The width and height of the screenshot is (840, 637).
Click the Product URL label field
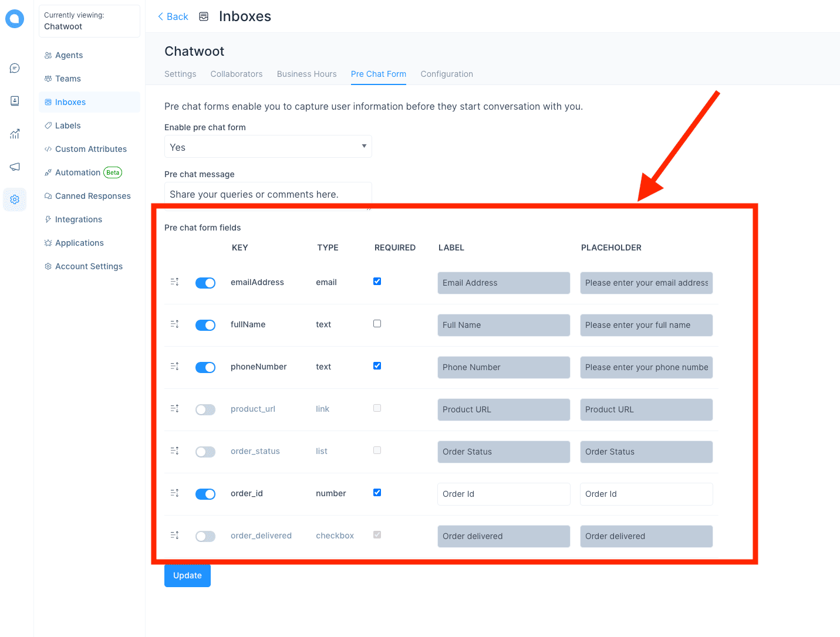tap(504, 409)
